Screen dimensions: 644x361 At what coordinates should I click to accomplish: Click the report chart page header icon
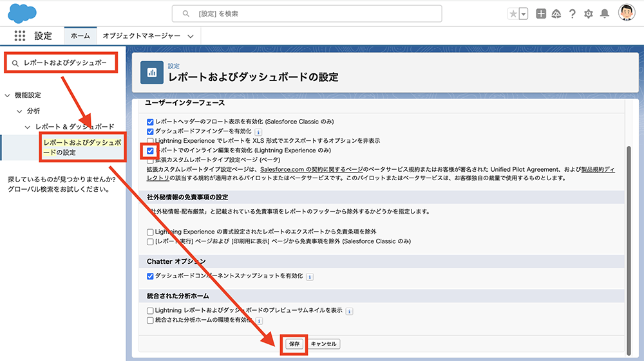coord(152,73)
